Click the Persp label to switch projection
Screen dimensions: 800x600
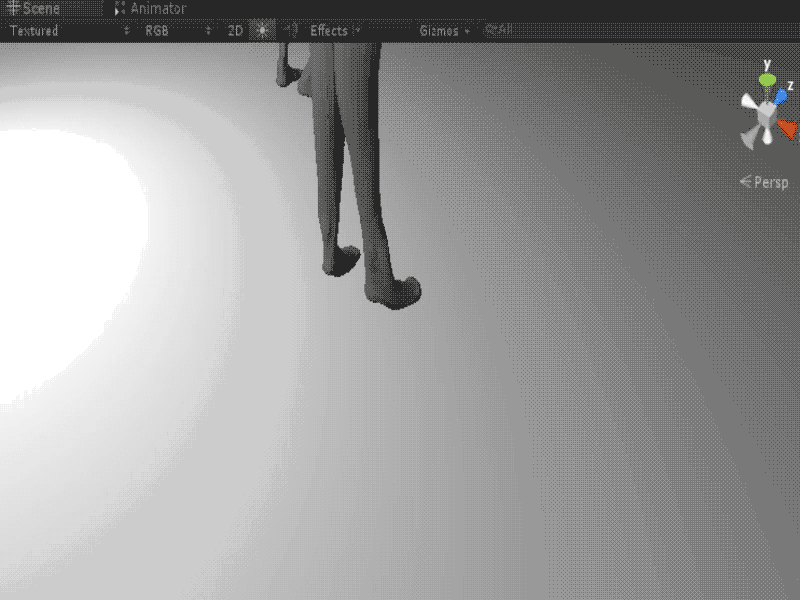(x=772, y=183)
